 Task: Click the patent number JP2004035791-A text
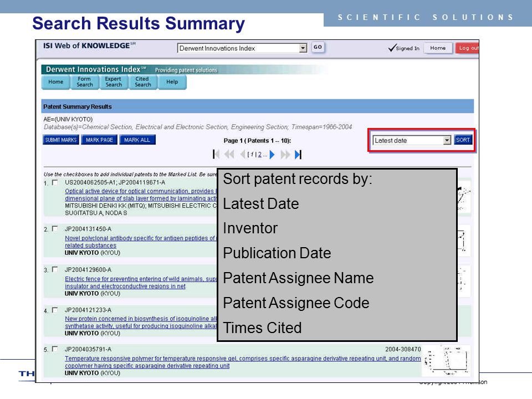coord(88,349)
